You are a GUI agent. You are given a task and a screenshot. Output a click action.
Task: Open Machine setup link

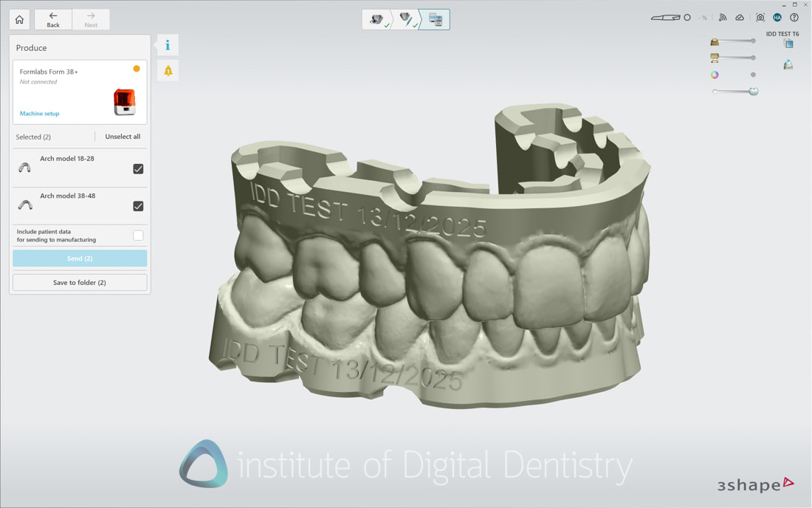pyautogui.click(x=38, y=113)
